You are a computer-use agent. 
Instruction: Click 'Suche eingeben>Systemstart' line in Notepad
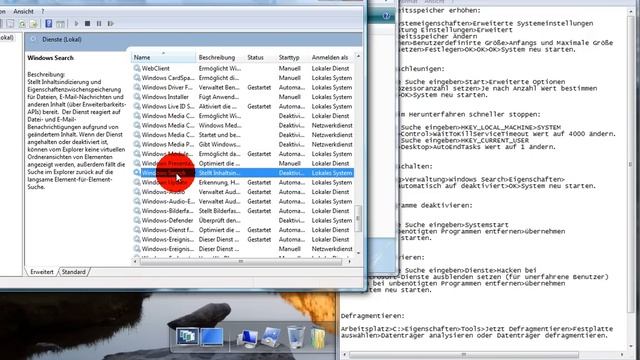click(457, 225)
